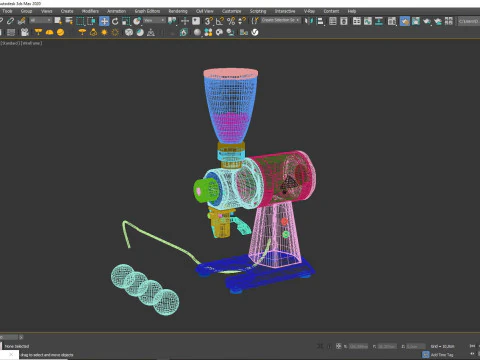The image size is (480, 360).
Task: Open the Graph Editors menu
Action: coord(147,11)
